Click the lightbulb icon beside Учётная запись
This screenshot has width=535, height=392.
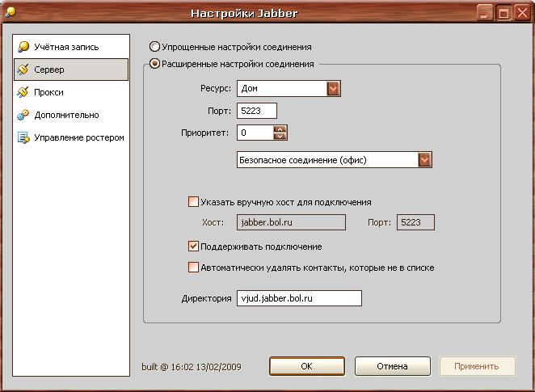click(x=23, y=47)
